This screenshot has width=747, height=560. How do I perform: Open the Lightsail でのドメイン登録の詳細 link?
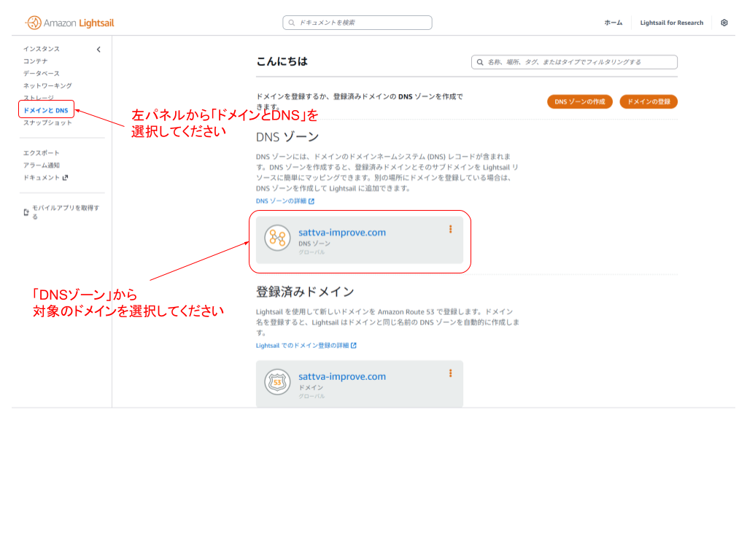click(303, 345)
